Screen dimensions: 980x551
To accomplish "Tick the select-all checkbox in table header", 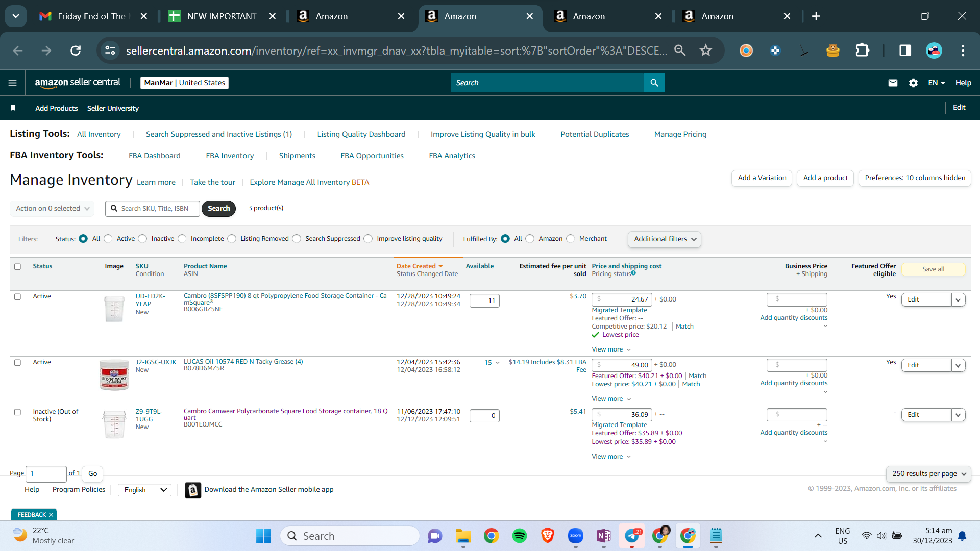I will [x=17, y=267].
